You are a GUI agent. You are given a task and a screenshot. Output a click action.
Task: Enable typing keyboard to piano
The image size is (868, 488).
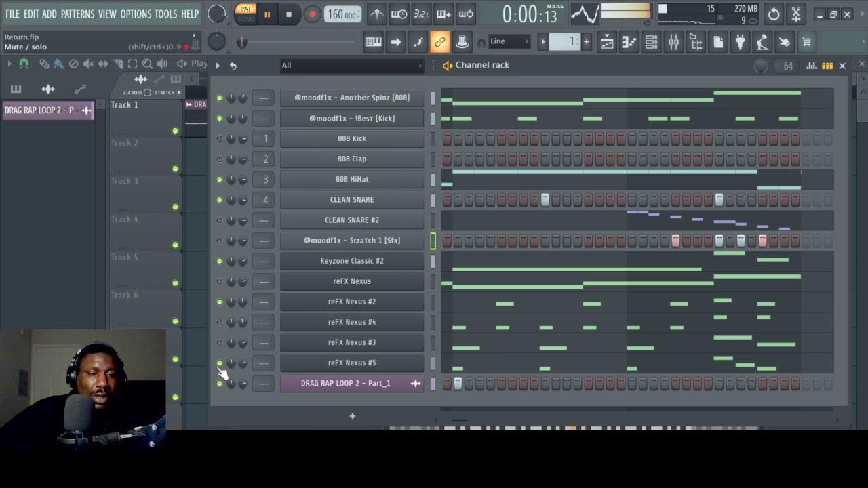point(373,42)
